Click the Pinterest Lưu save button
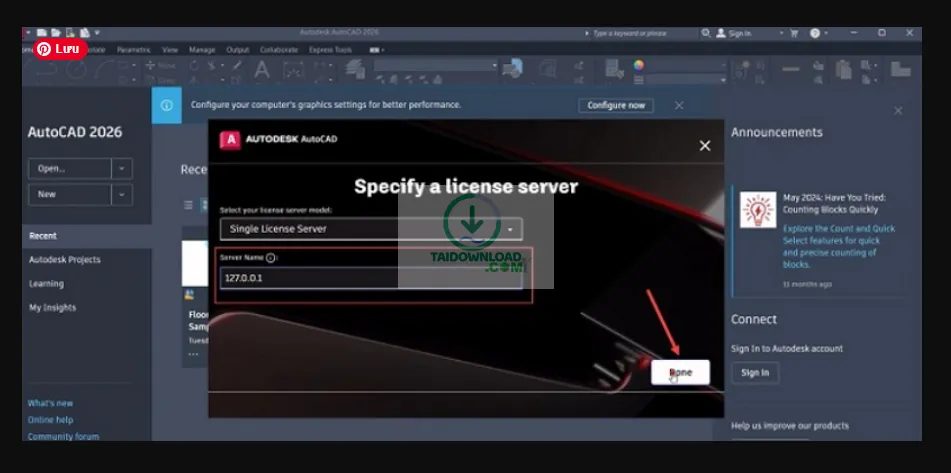The image size is (951, 473). (61, 49)
